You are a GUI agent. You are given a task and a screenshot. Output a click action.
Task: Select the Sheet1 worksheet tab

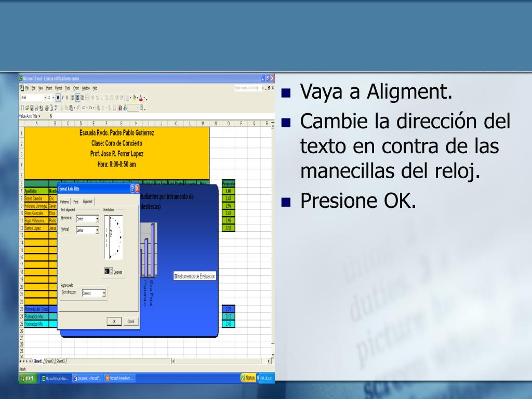(x=38, y=362)
